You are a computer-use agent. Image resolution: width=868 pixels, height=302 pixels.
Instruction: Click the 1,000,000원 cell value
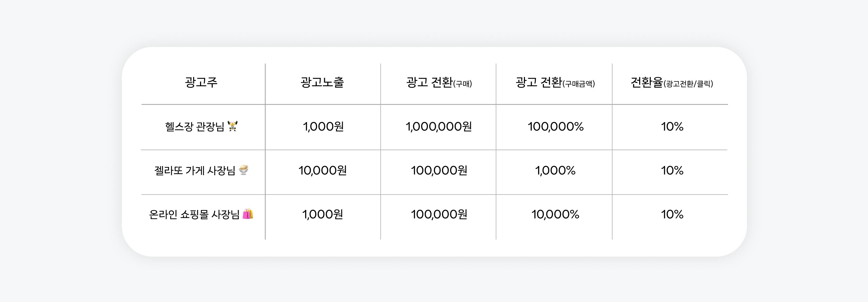439,127
